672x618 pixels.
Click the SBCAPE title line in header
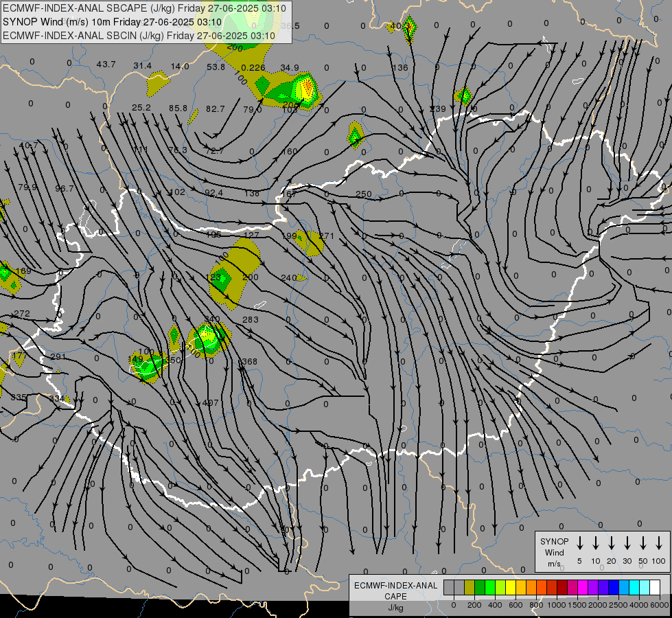[144, 8]
